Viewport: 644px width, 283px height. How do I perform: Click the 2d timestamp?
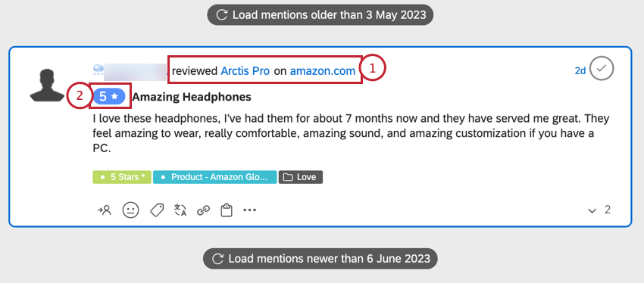click(580, 70)
